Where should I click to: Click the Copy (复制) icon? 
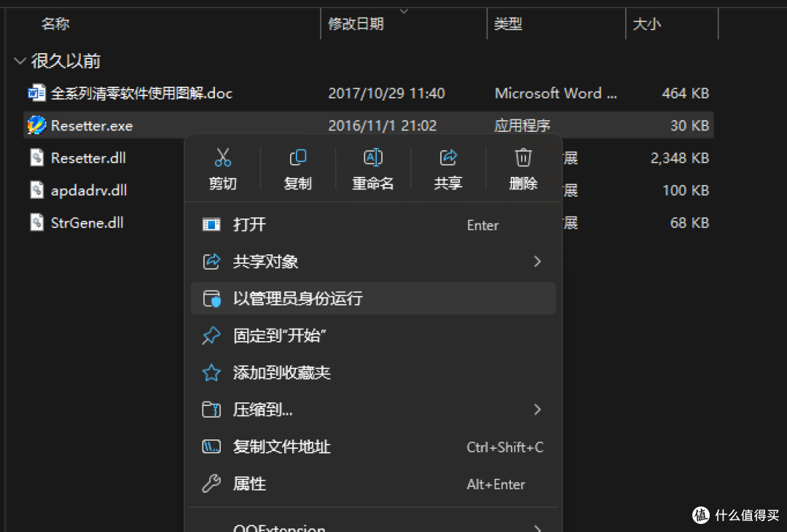coord(297,157)
